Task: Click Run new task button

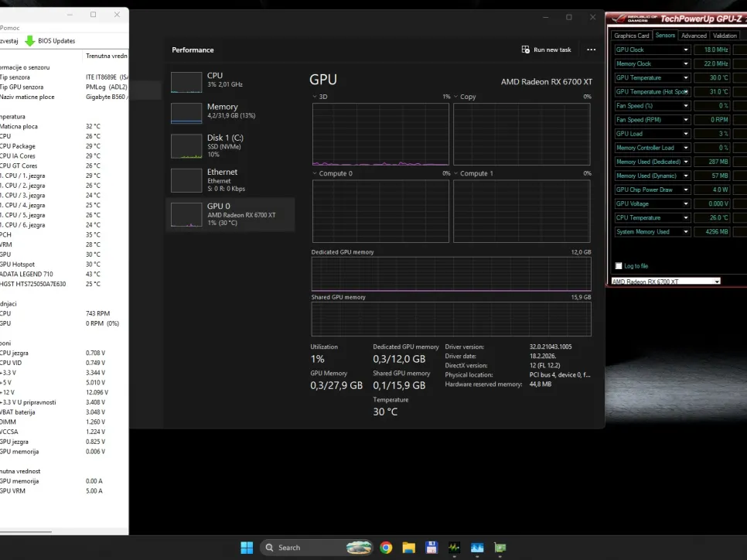Action: [x=546, y=50]
